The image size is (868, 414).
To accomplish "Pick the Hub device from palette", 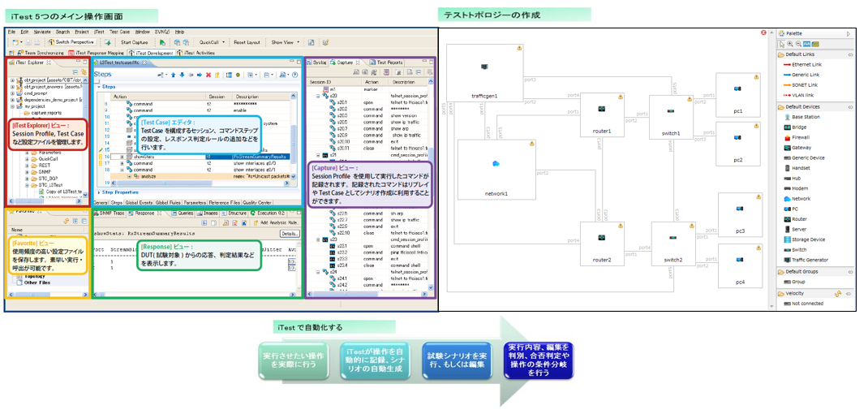I will pyautogui.click(x=793, y=178).
